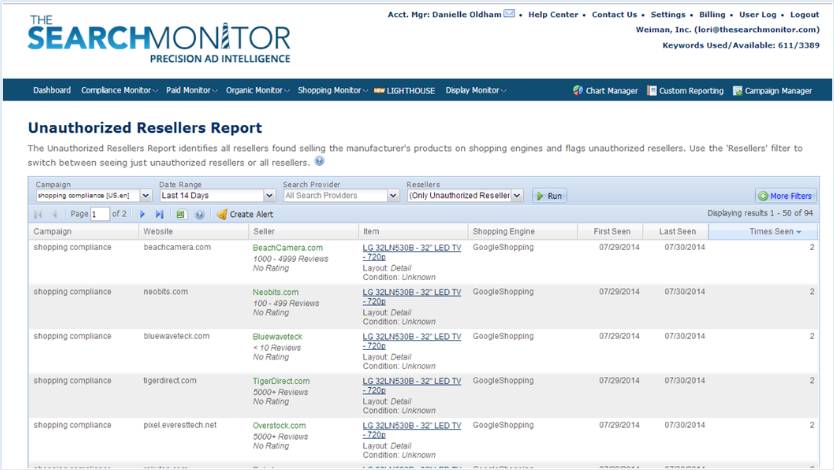Open LG 32LN530B item in pixel.everesttech.net row

coord(412,430)
